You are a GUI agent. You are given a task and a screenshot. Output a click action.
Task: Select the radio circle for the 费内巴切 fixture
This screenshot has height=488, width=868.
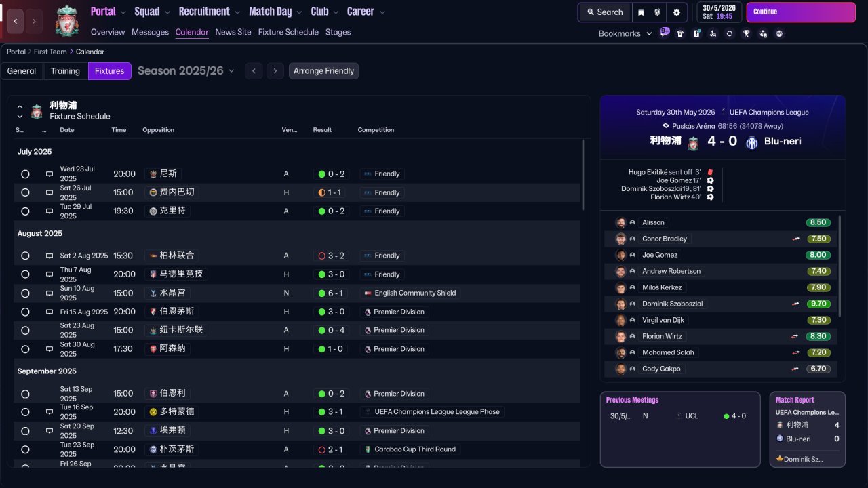coord(25,192)
